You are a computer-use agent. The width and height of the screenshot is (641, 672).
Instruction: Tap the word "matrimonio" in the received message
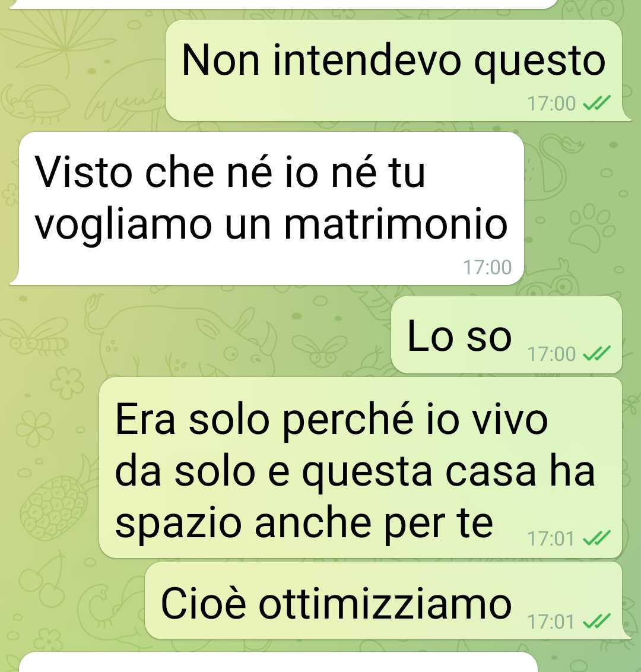[395, 224]
